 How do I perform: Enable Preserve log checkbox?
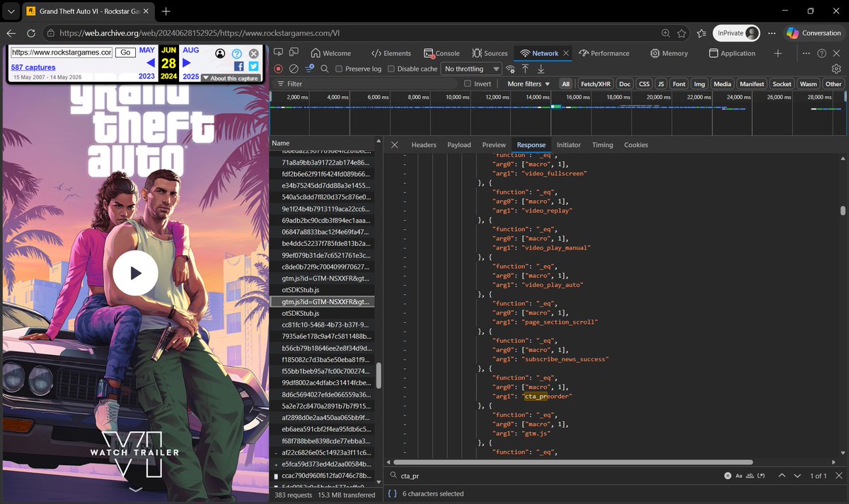340,69
